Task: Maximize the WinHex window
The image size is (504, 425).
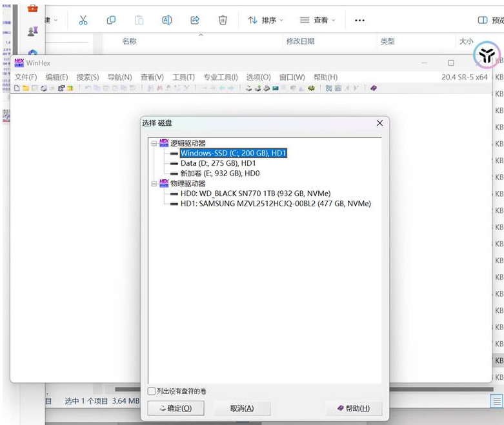Action: (451, 63)
